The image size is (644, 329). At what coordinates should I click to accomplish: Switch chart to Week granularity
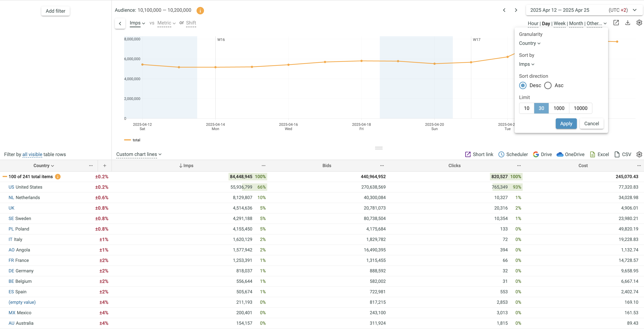tap(559, 24)
